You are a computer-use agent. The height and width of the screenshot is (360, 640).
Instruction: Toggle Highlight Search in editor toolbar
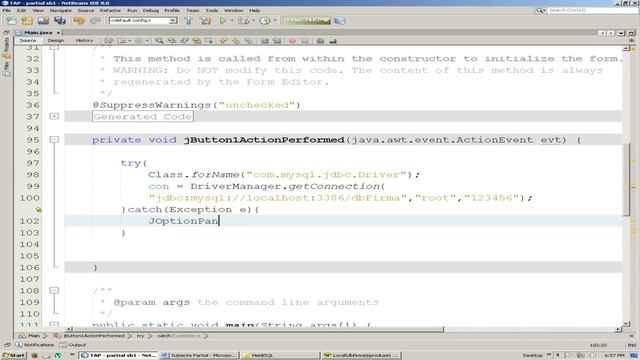tap(197, 41)
